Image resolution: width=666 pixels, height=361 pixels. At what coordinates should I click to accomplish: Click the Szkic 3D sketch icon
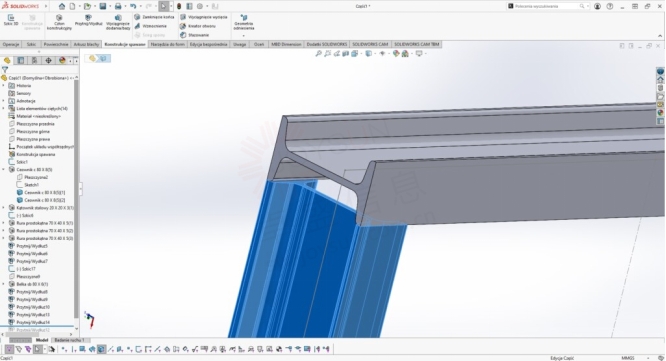click(x=11, y=20)
